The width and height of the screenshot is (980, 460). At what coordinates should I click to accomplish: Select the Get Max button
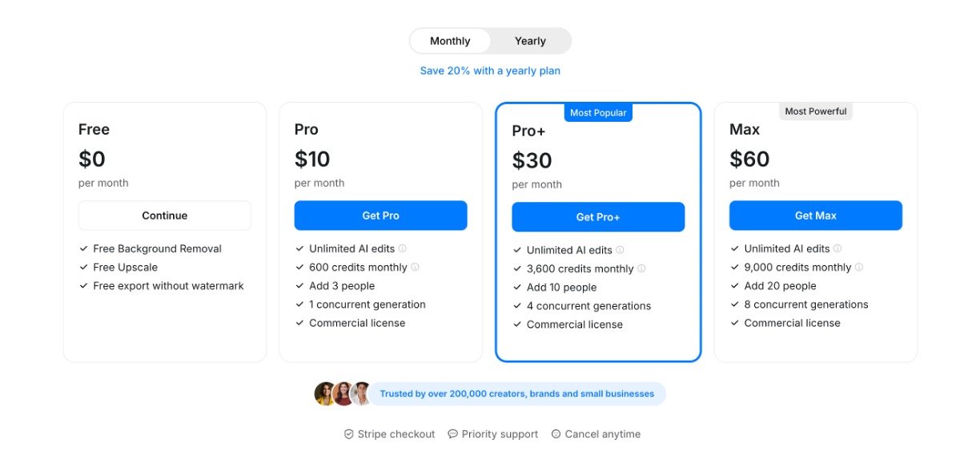coord(815,216)
